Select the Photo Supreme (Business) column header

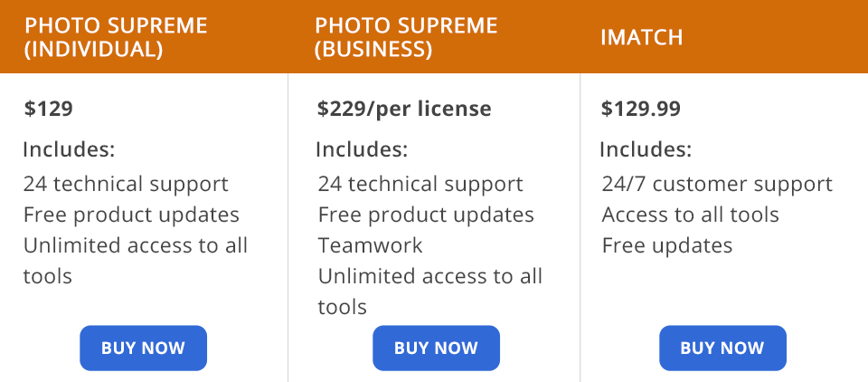pyautogui.click(x=407, y=37)
